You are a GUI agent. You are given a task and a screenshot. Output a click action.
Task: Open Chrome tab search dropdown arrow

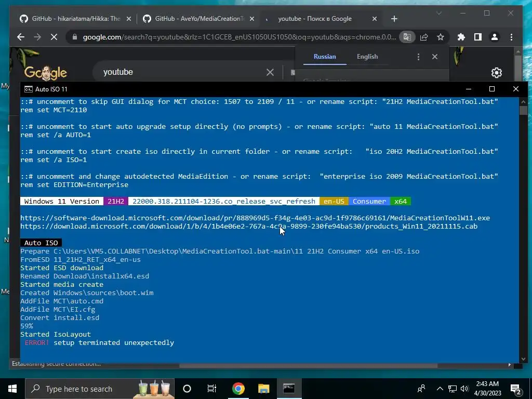click(x=438, y=13)
